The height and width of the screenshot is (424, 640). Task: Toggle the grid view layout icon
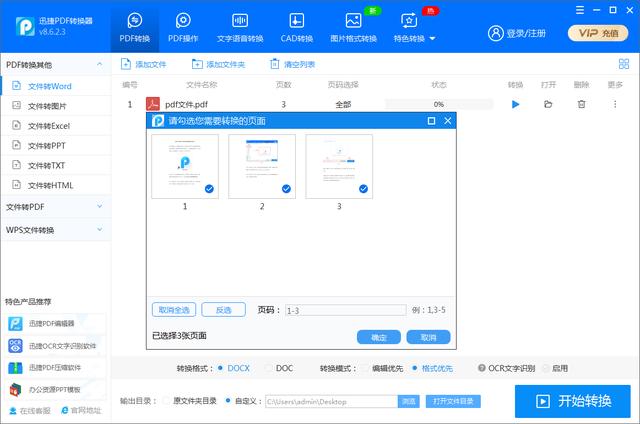pos(624,64)
